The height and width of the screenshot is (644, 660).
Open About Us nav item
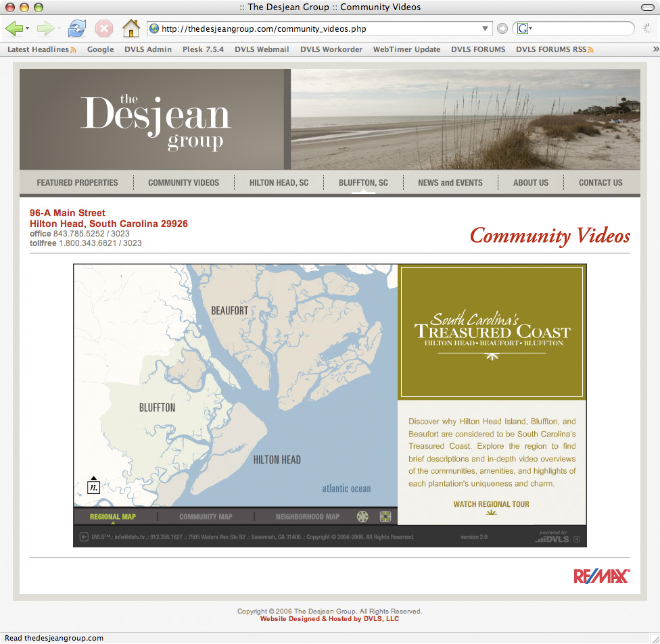[530, 182]
